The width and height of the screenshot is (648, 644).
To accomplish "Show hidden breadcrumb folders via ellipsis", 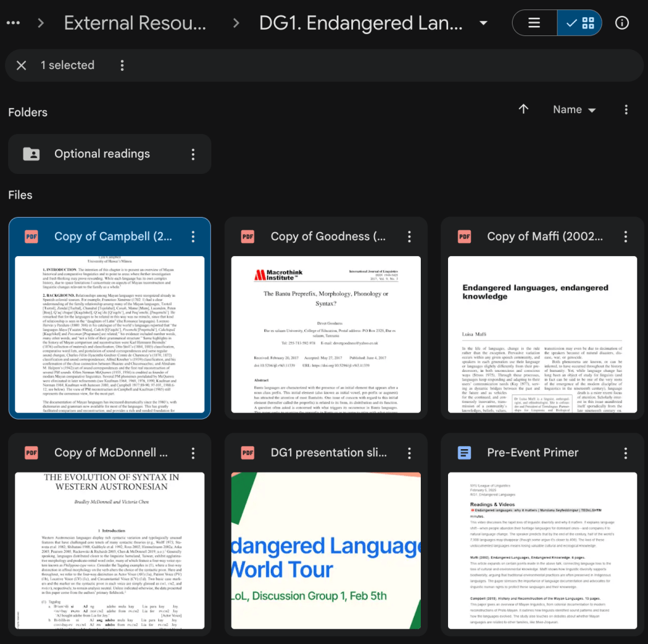I will [x=13, y=23].
